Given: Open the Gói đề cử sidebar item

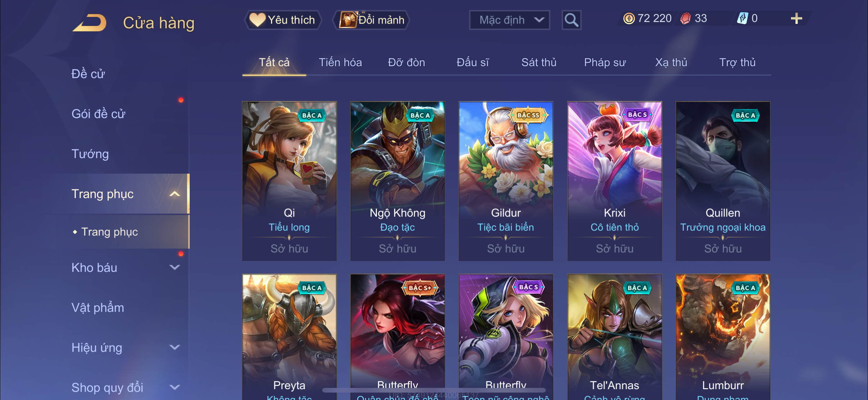Looking at the screenshot, I should click(x=98, y=114).
